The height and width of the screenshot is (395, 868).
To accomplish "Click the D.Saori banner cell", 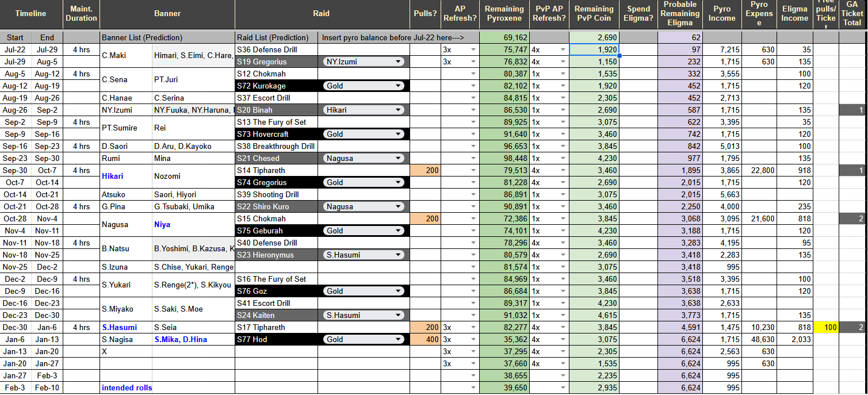I will point(126,147).
